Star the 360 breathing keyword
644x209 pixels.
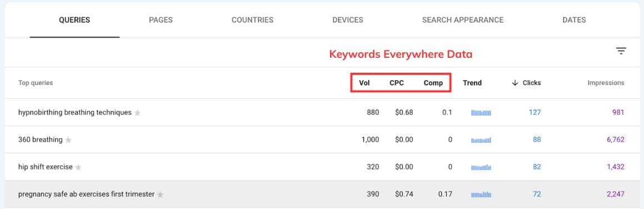68,140
